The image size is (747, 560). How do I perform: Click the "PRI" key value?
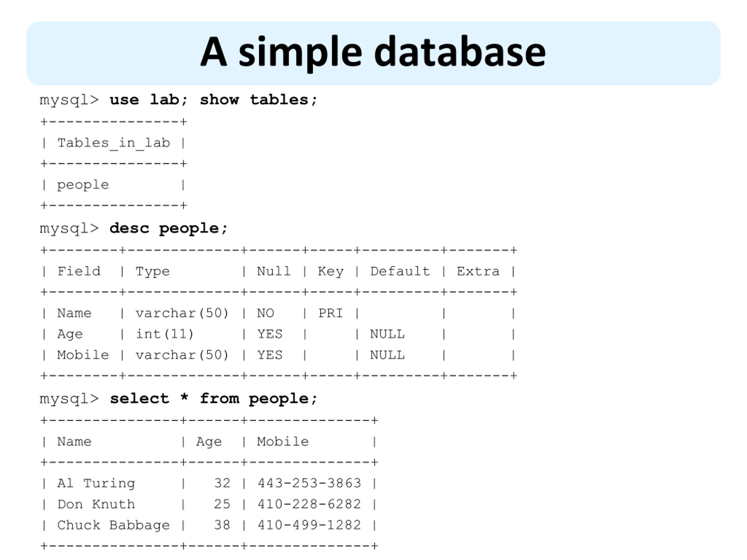click(x=330, y=313)
